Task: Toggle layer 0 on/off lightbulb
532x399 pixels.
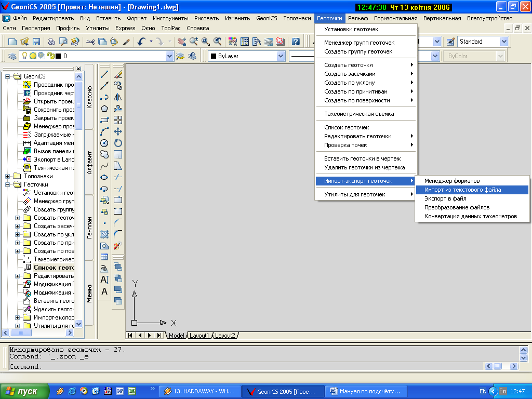Action: coord(24,56)
